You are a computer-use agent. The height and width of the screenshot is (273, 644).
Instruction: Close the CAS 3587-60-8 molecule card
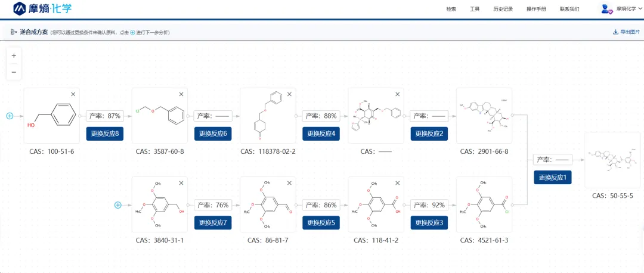tap(181, 94)
